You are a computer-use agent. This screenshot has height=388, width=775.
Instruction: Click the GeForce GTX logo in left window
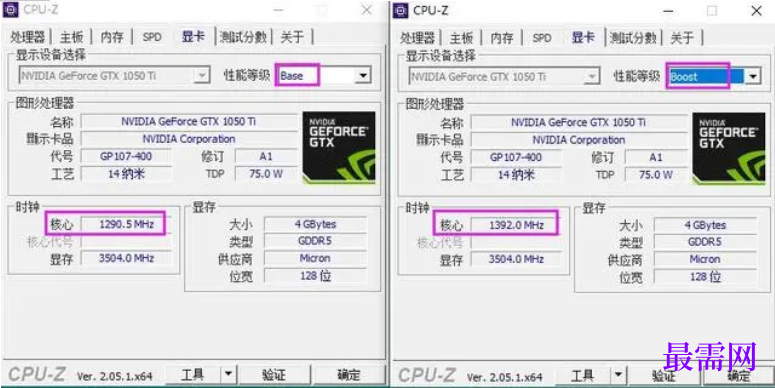click(x=339, y=147)
